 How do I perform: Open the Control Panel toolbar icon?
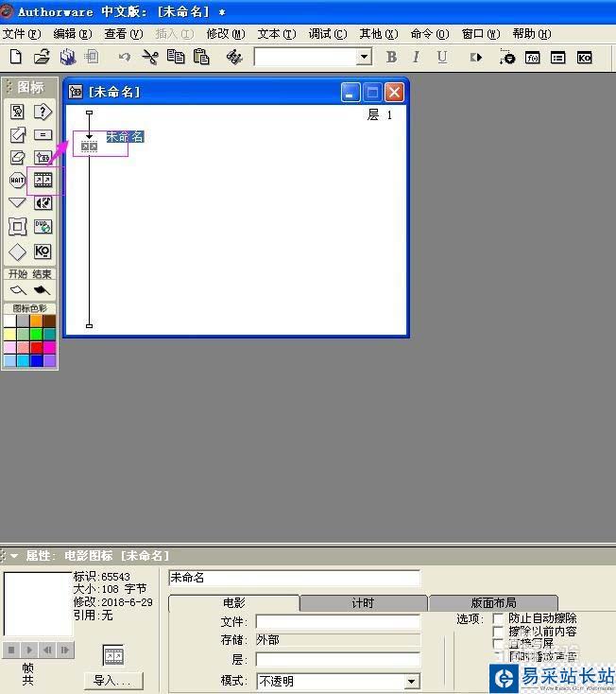(507, 57)
